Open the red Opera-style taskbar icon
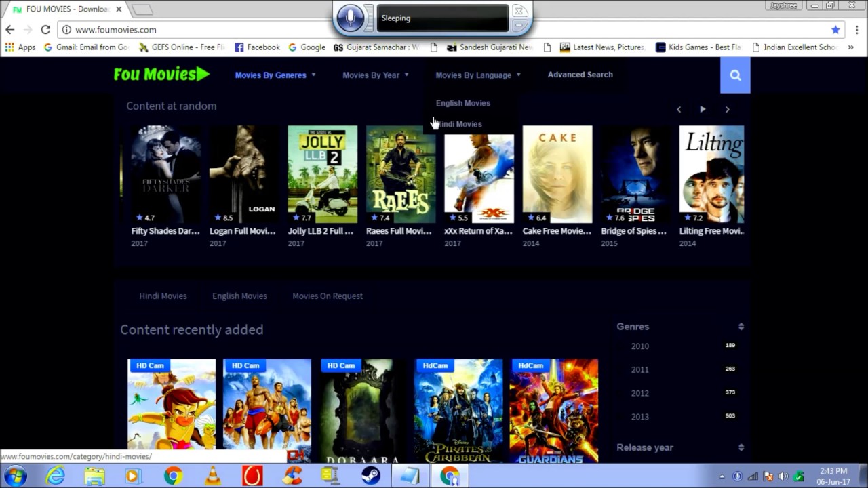This screenshot has height=488, width=868. tap(252, 476)
